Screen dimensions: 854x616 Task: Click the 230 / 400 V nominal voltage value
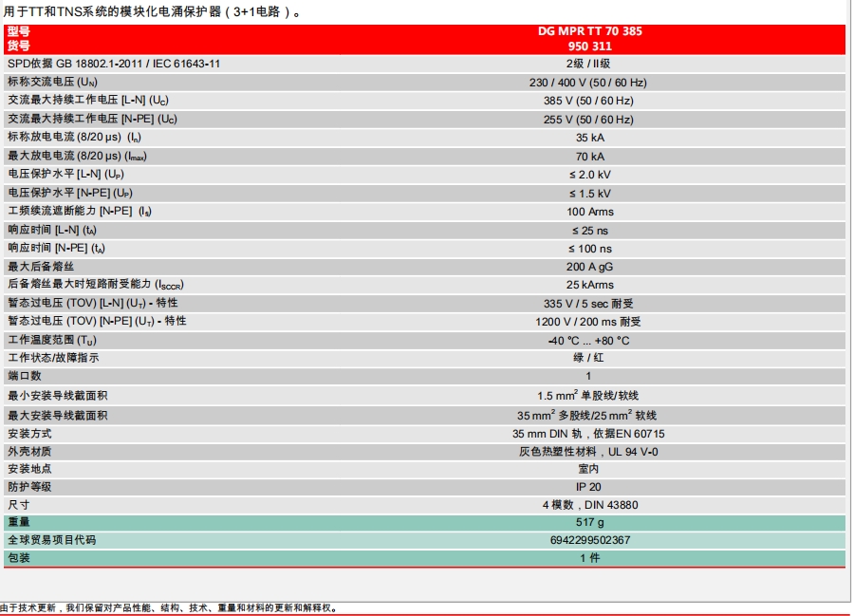588,83
